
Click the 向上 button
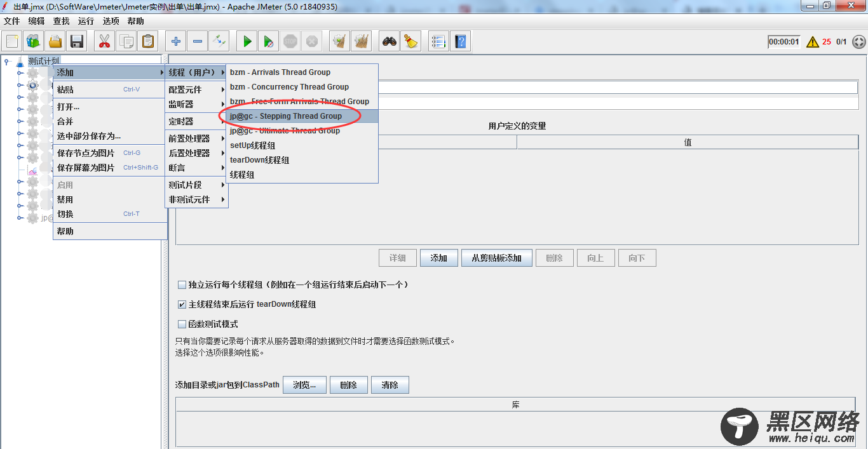click(595, 258)
